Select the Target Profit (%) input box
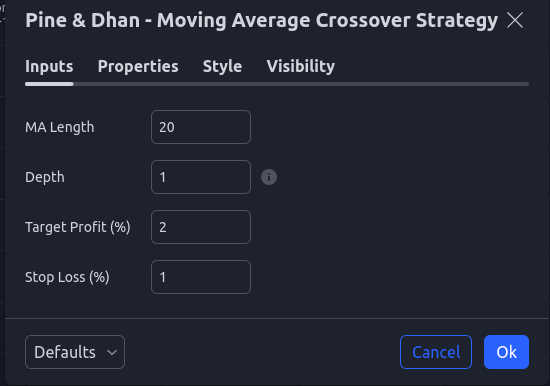The height and width of the screenshot is (386, 550). pos(201,227)
